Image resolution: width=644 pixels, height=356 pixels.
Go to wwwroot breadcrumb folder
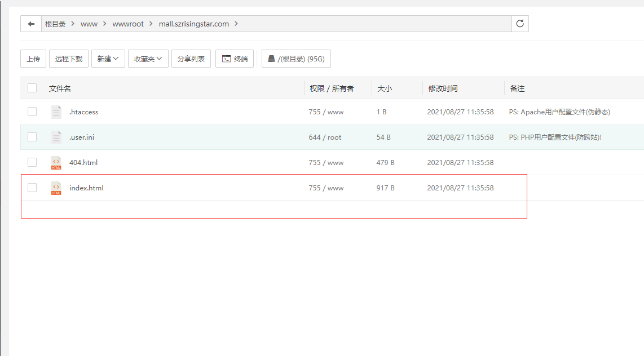point(128,24)
